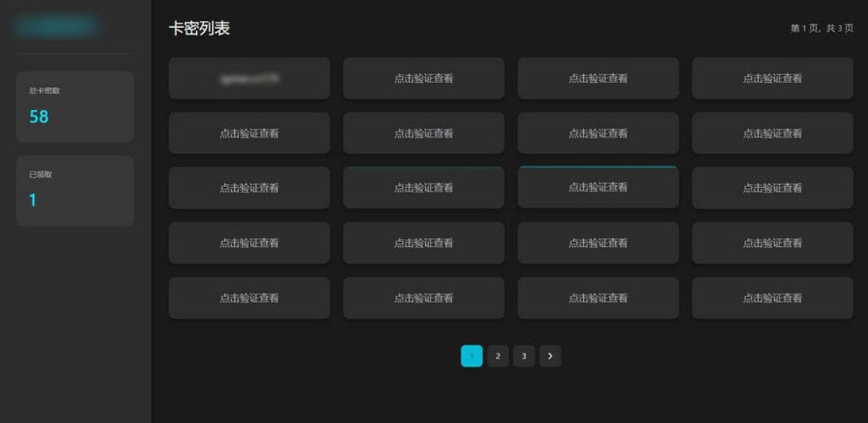Click 点击验证查看 in first row, second column

coord(424,78)
